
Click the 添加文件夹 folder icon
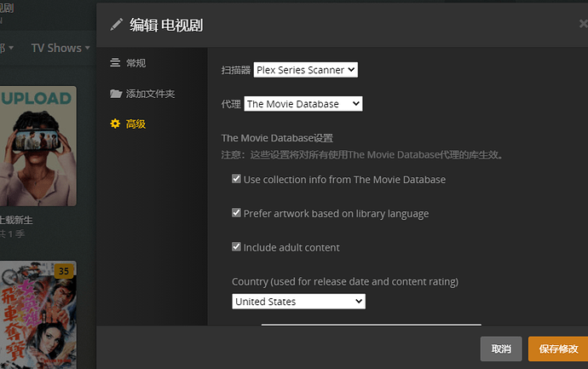coord(115,94)
